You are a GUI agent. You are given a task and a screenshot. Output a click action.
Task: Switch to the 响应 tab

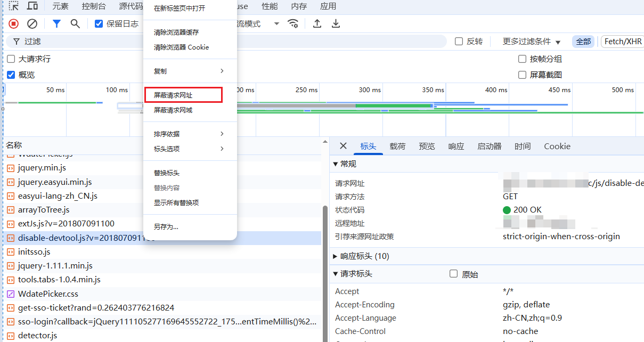pos(456,146)
